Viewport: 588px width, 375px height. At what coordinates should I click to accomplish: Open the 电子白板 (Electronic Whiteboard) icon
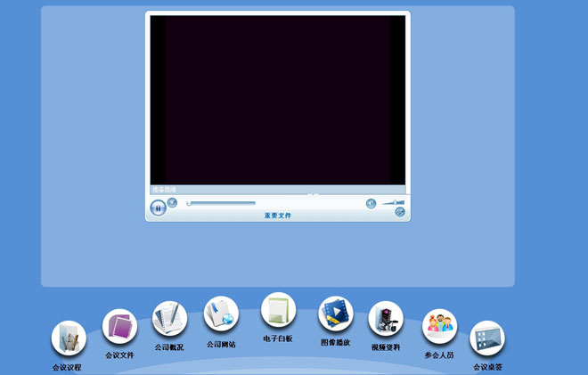278,310
